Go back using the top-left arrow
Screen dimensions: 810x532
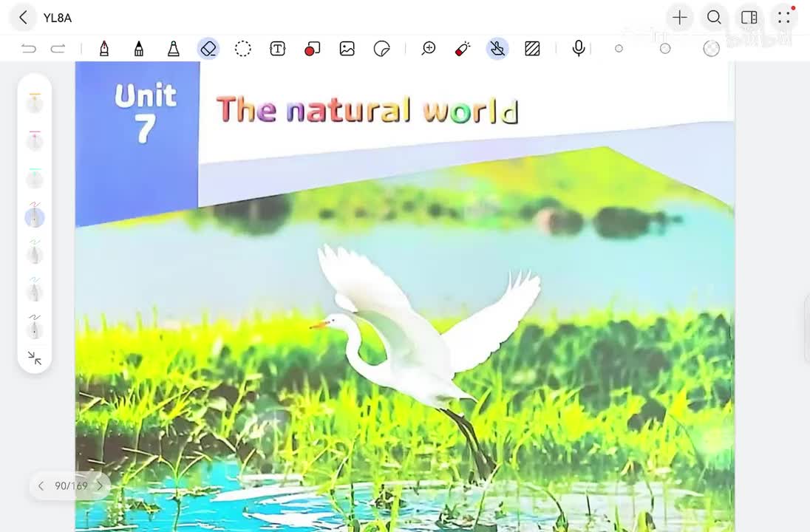tap(23, 18)
